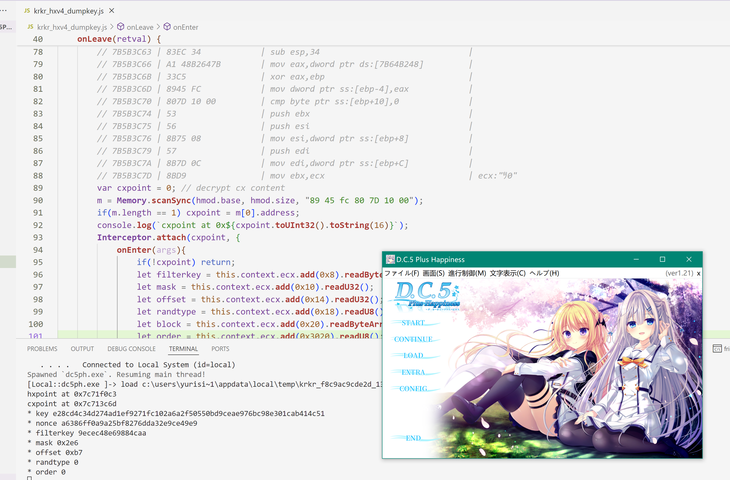Screen dimensions: 730x480
Task: Select the TERMINAL panel tab
Action: pos(183,349)
